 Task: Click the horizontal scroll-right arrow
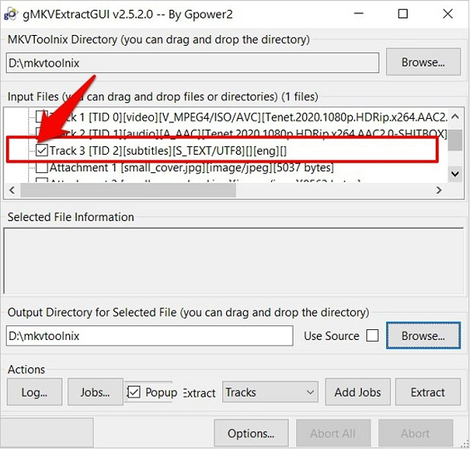(439, 190)
